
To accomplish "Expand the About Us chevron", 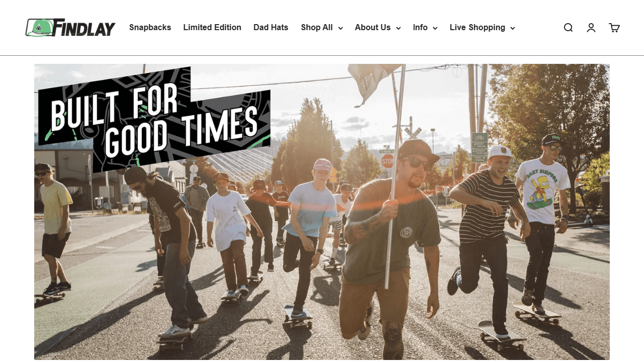I will pos(398,28).
